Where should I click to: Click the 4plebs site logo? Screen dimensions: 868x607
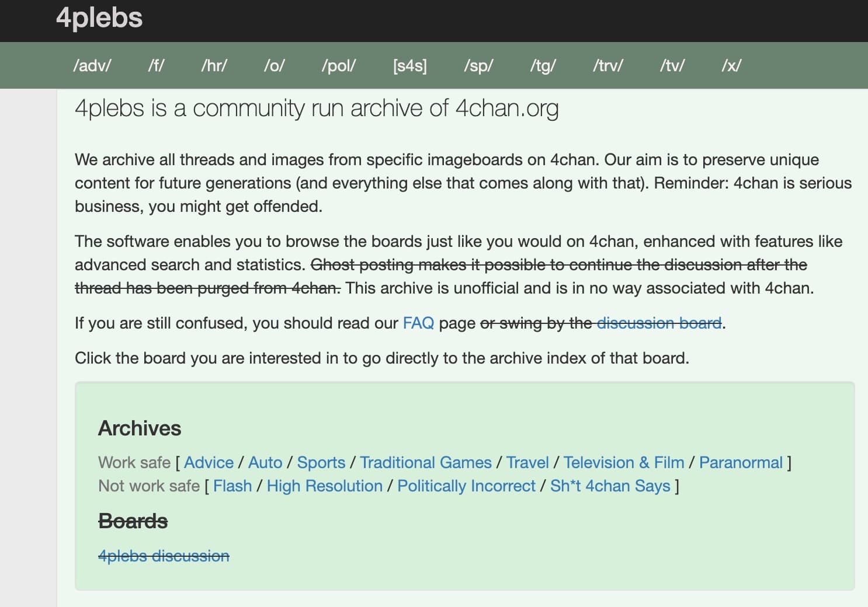pyautogui.click(x=99, y=18)
